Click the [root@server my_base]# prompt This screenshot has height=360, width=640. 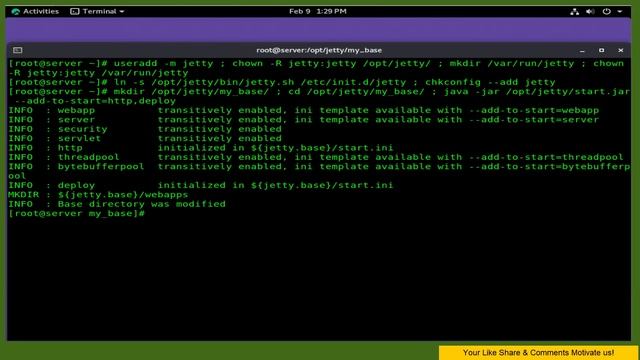[76, 213]
